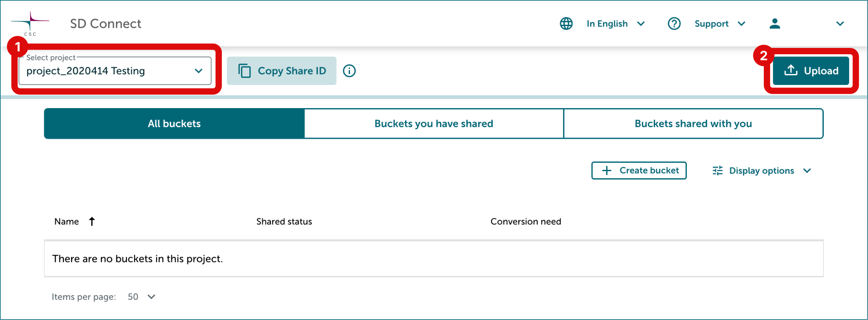This screenshot has height=320, width=868.
Task: Click the globe language icon
Action: [x=566, y=24]
